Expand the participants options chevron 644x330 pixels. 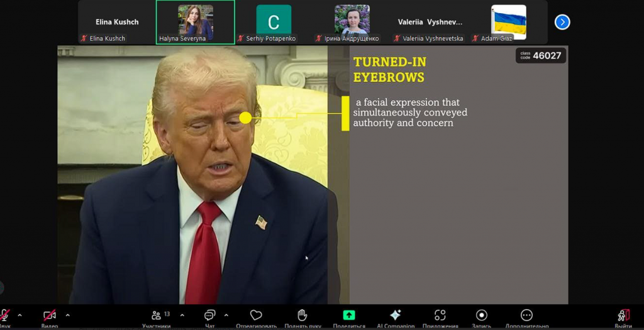pyautogui.click(x=182, y=315)
